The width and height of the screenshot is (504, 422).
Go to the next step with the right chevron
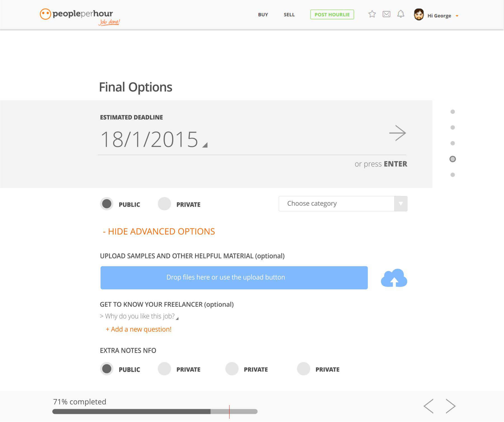(451, 406)
